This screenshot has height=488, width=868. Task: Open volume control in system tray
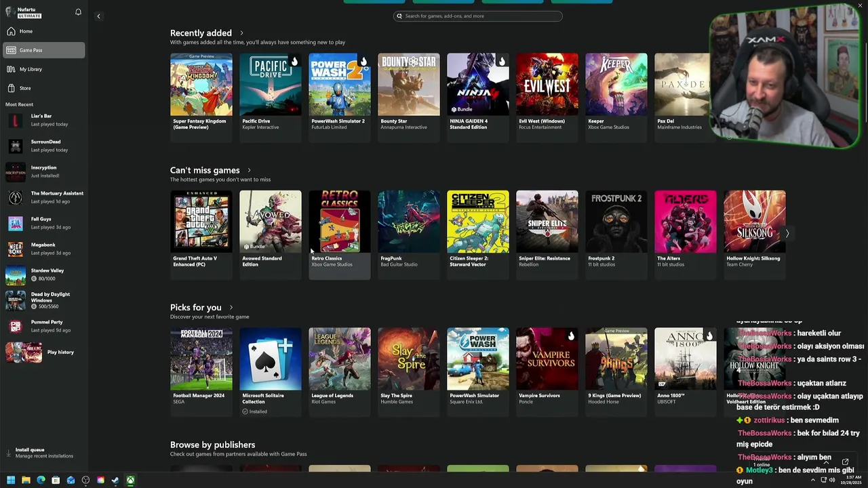coord(831,481)
